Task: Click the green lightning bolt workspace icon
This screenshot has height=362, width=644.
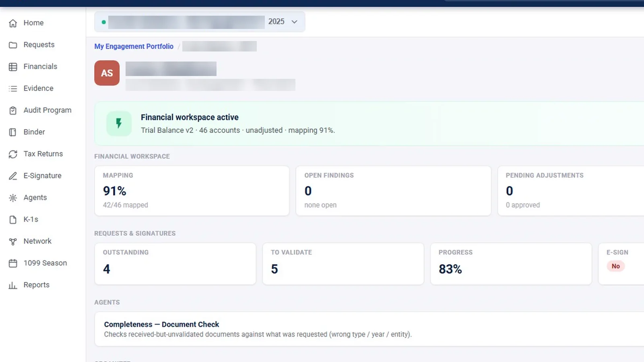Action: tap(119, 123)
